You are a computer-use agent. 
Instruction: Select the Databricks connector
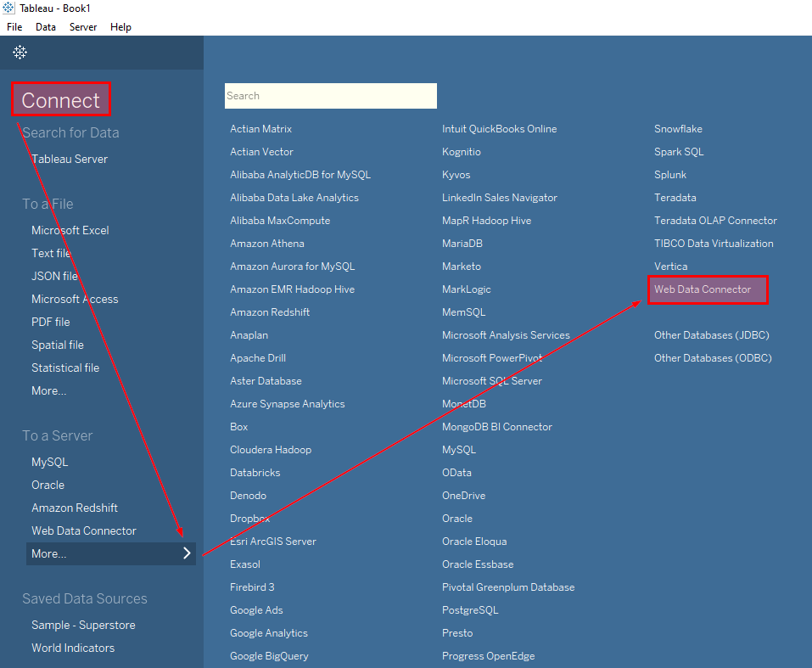tap(255, 473)
